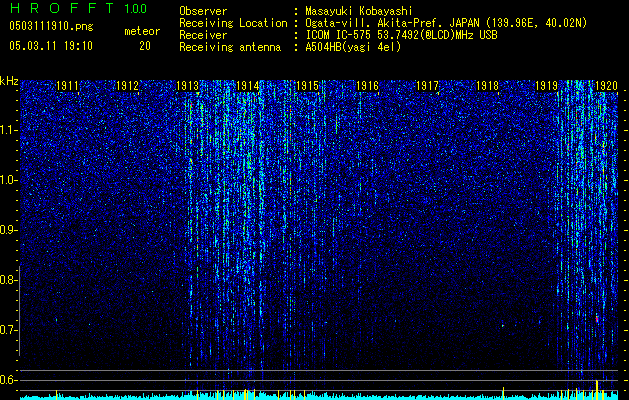Click time marker 1915
The image size is (629, 400).
[x=307, y=85]
